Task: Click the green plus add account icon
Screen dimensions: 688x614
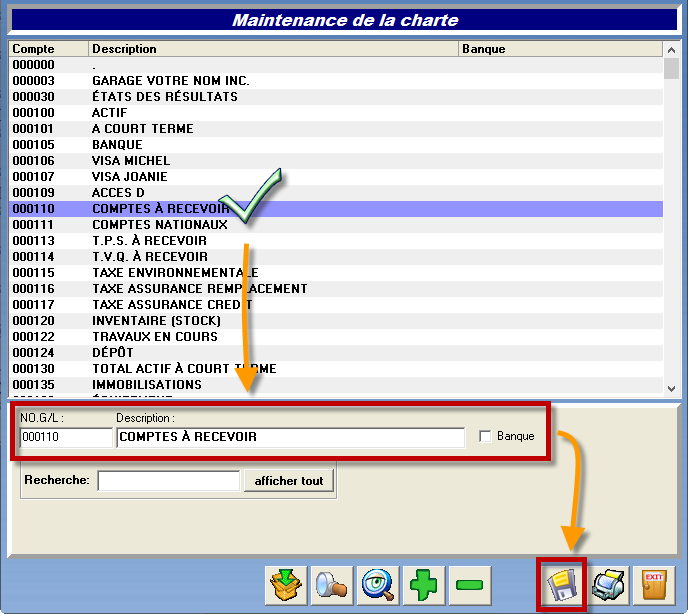Action: (424, 585)
